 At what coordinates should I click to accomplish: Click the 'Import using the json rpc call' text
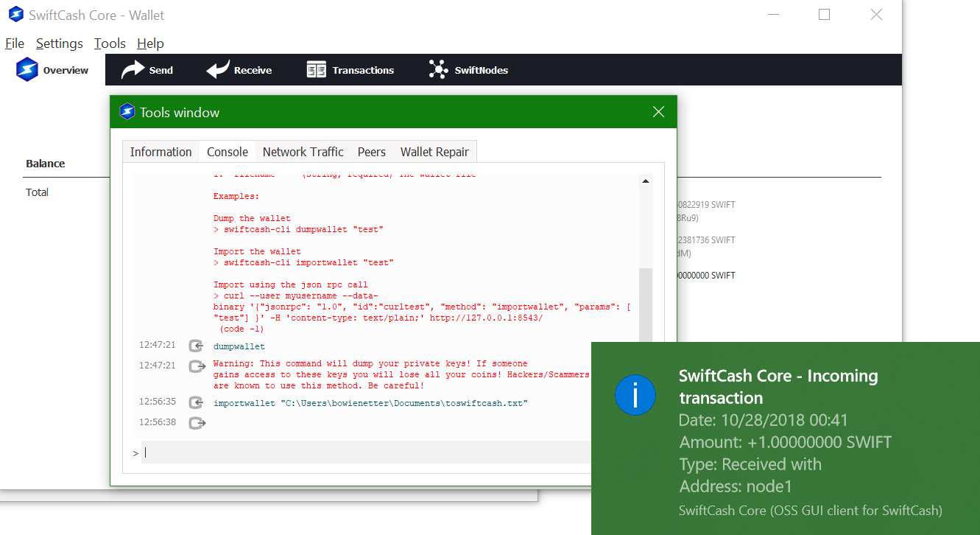click(290, 285)
